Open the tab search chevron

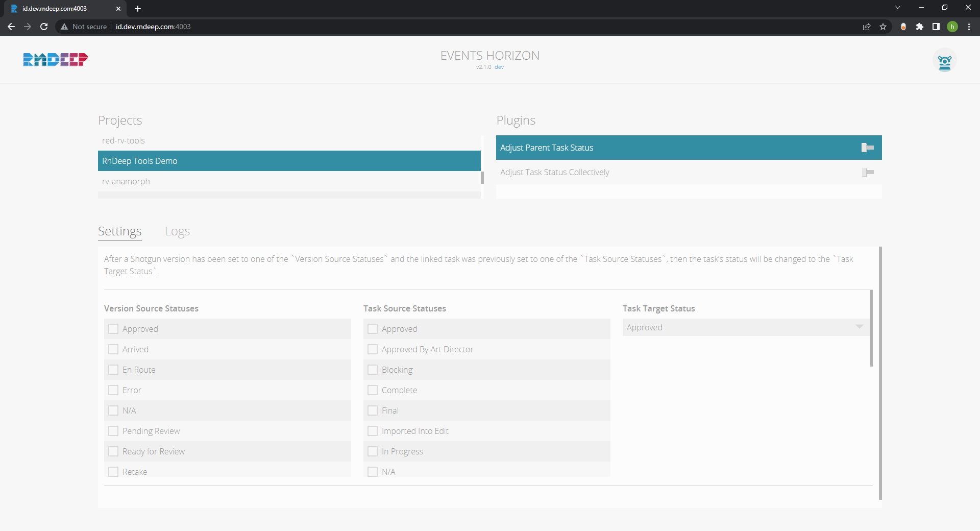898,8
